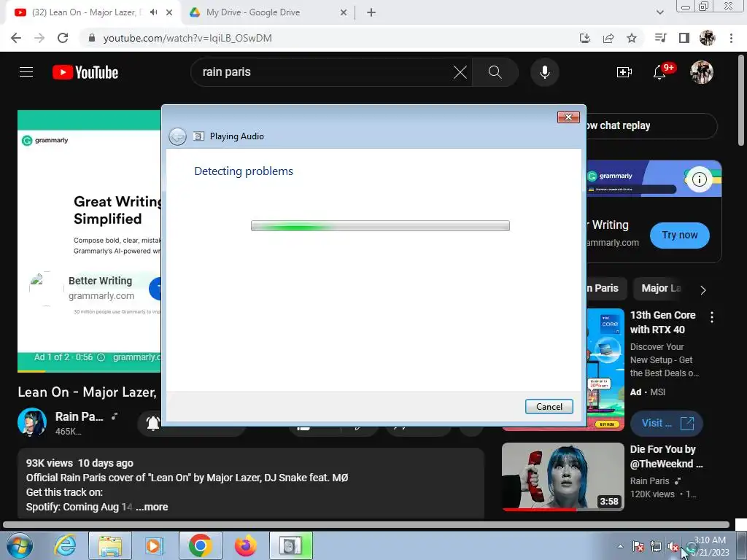Select the troubleshooter taskbar button

(x=291, y=545)
